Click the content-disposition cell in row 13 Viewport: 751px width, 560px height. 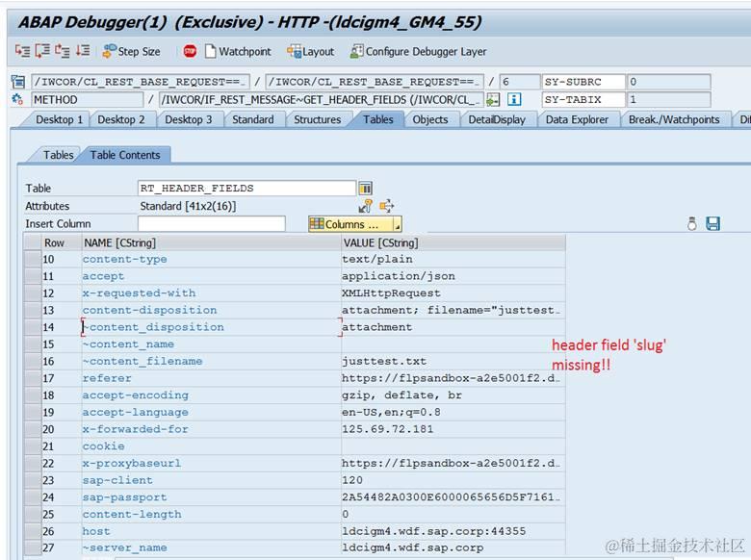211,310
